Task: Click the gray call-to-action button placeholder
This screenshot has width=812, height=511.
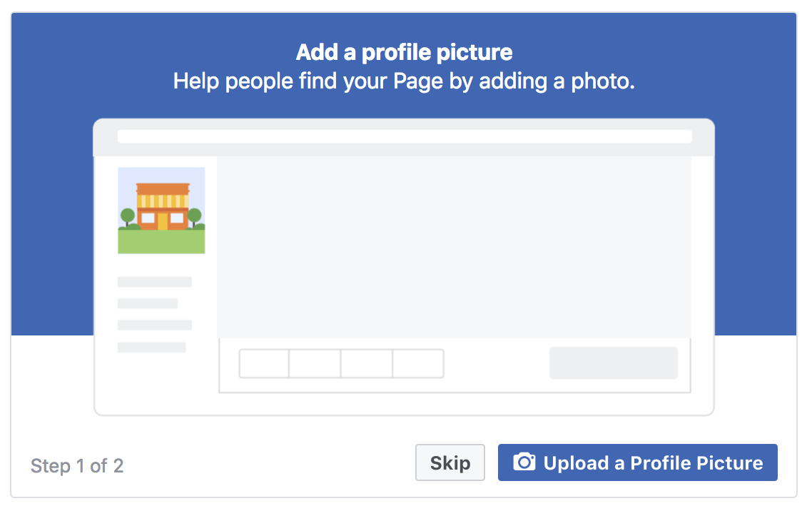Action: (x=614, y=363)
